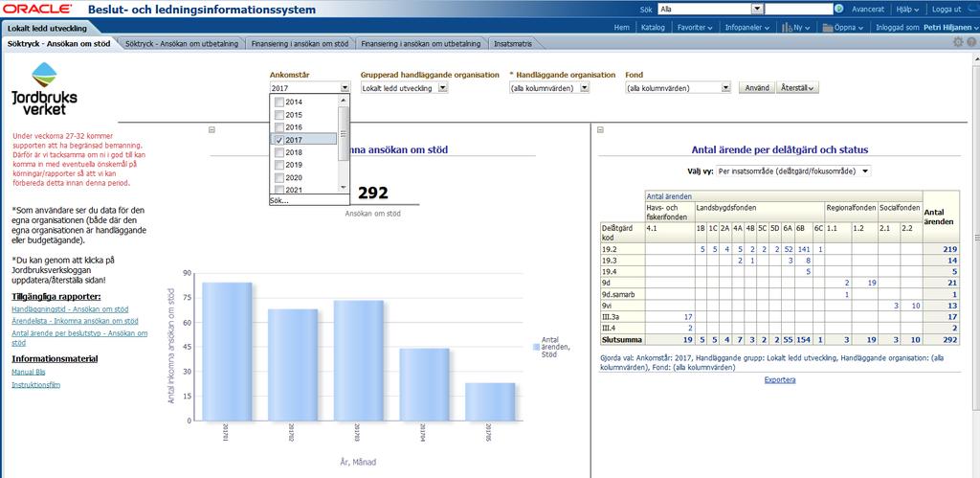Image resolution: width=980 pixels, height=478 pixels.
Task: Click the 201703 chart bar
Action: click(358, 360)
